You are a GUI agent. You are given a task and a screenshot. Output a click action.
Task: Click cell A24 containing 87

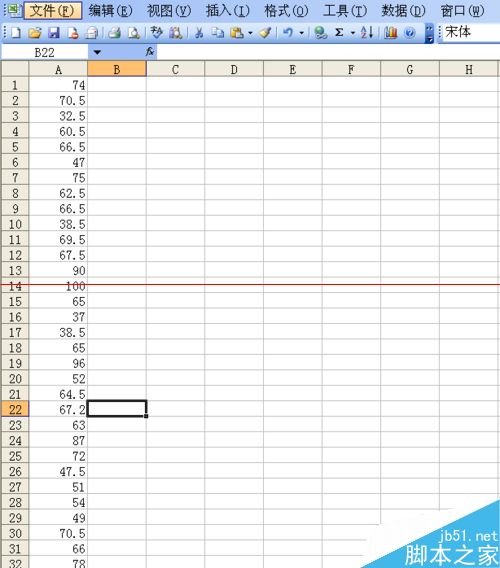(58, 440)
